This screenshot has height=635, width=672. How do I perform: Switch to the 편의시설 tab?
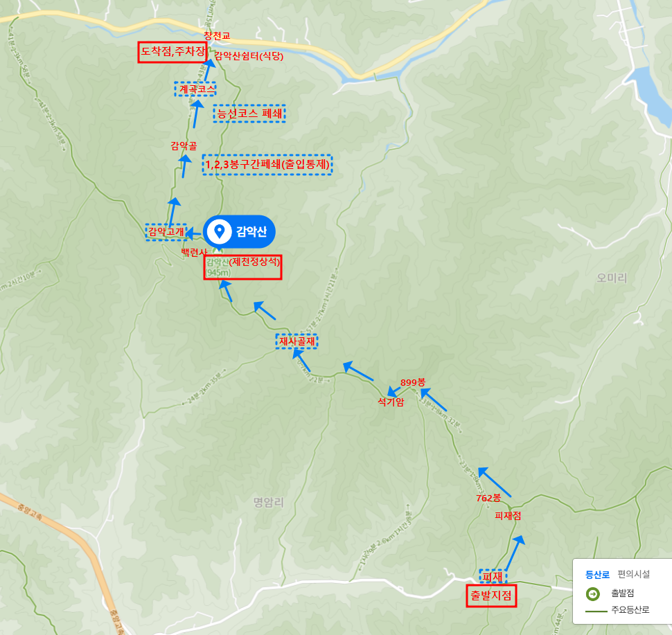[x=633, y=574]
